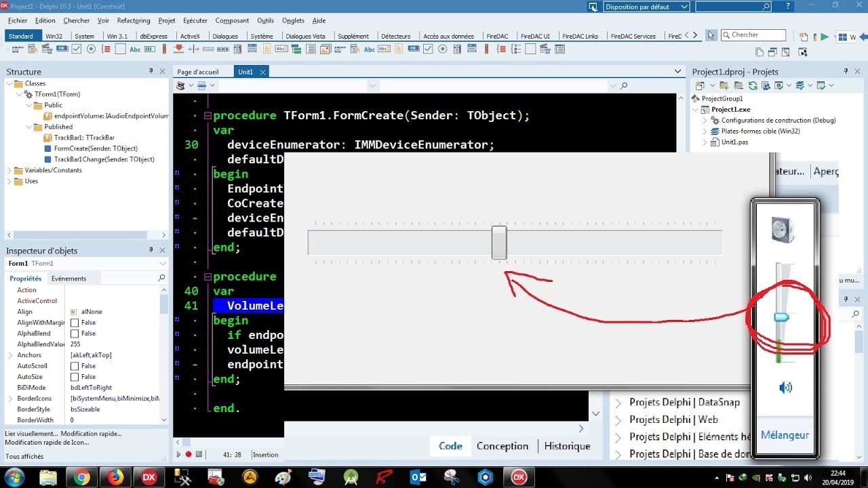Click the speaker device icon in volume popup
The width and height of the screenshot is (868, 488).
(783, 229)
